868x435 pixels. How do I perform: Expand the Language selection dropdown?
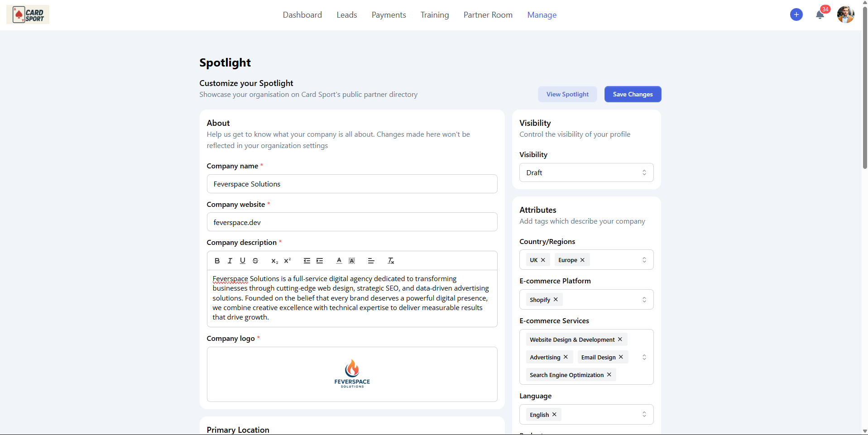[x=644, y=415]
